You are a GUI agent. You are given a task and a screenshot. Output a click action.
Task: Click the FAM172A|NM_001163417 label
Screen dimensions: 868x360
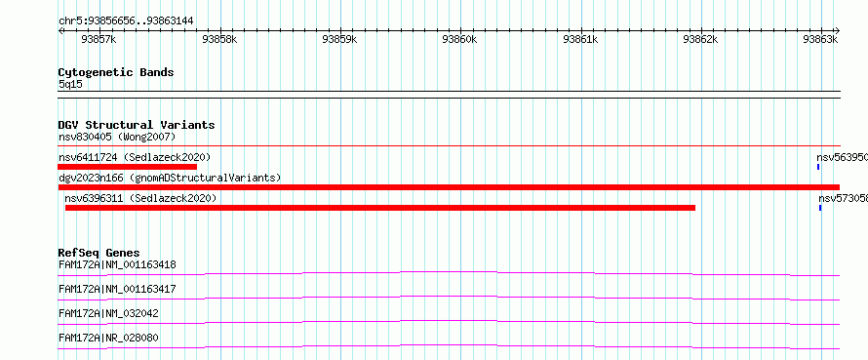point(117,289)
